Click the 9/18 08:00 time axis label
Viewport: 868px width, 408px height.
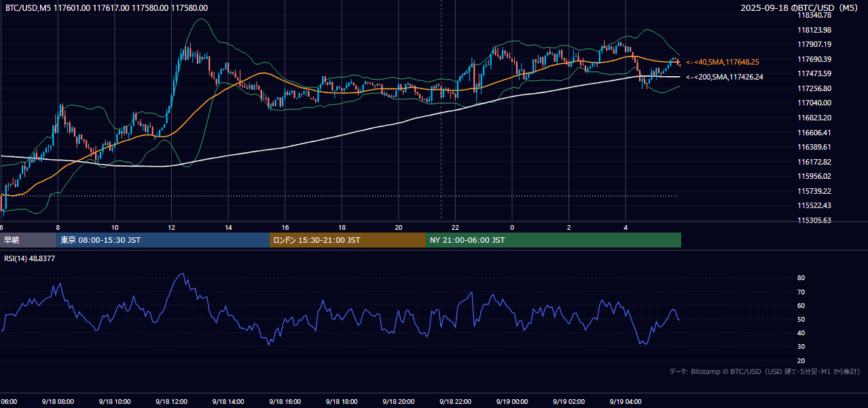pyautogui.click(x=58, y=402)
